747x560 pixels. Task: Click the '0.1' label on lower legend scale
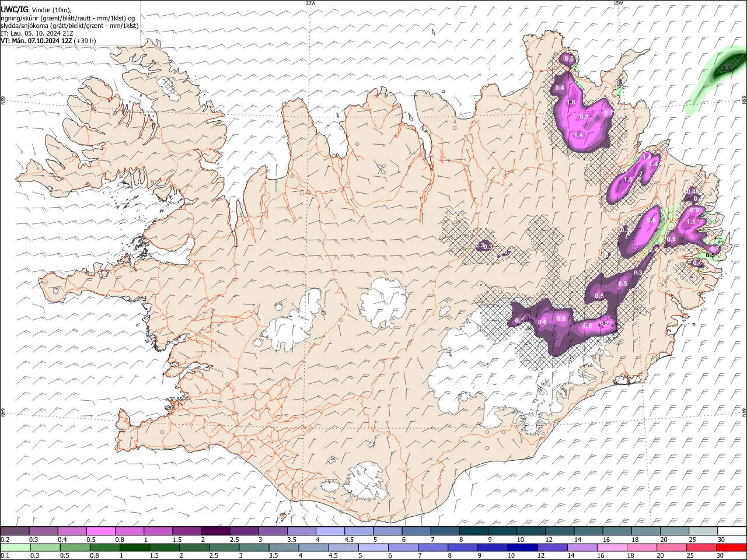click(x=5, y=555)
